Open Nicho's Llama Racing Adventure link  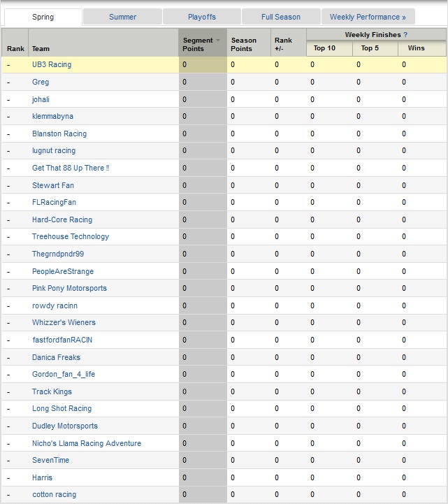tap(87, 443)
